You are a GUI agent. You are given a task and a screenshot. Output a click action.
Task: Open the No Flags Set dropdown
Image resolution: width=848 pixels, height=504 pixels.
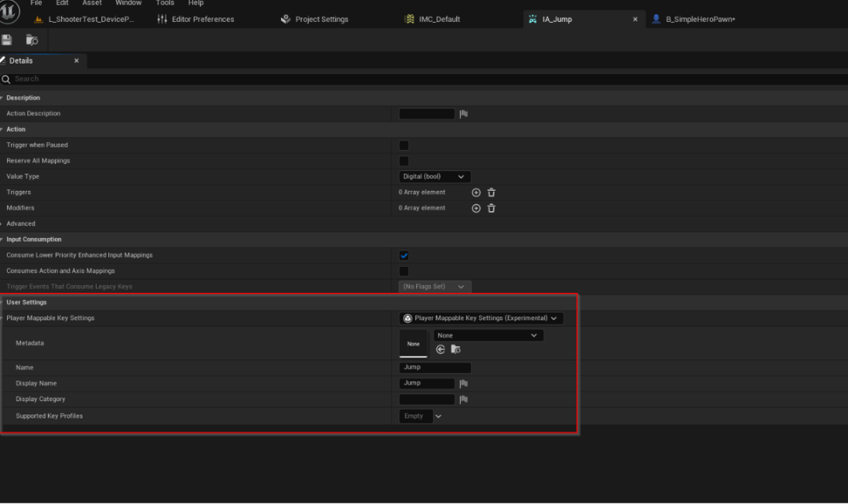click(435, 287)
